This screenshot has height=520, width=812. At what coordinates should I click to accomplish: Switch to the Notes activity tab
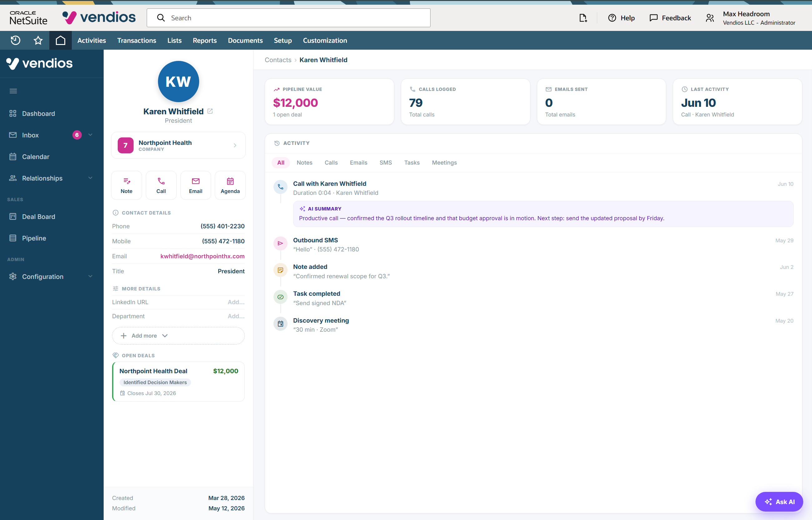[x=304, y=163]
